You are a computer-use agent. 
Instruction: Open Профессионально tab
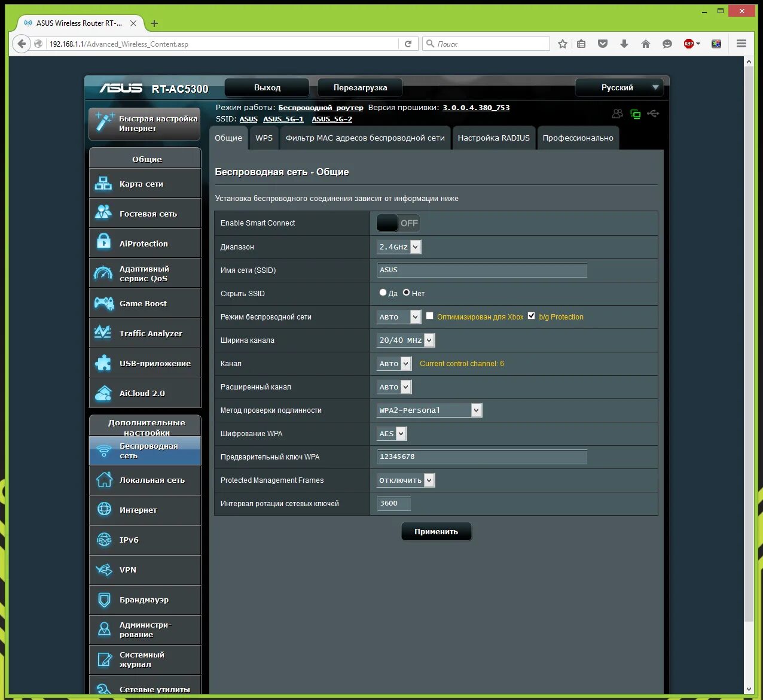coord(578,138)
